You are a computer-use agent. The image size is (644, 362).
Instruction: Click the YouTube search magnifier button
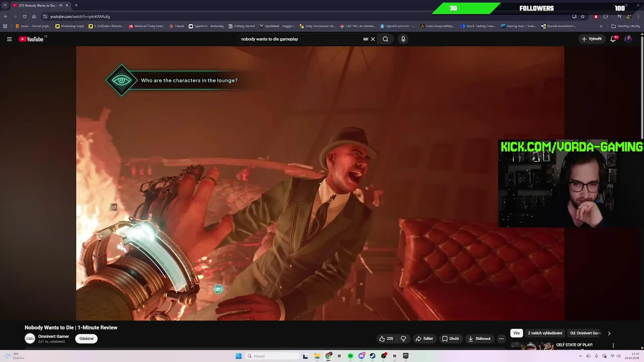pos(385,39)
